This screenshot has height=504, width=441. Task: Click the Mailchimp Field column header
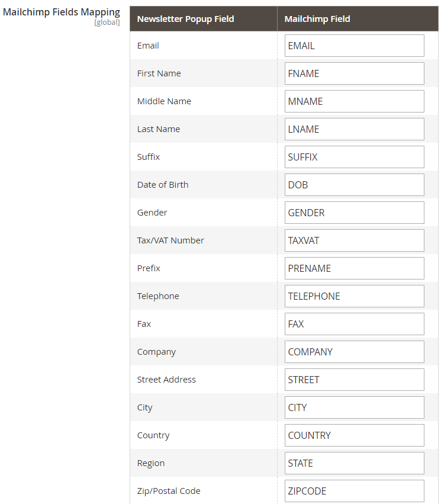coord(317,19)
